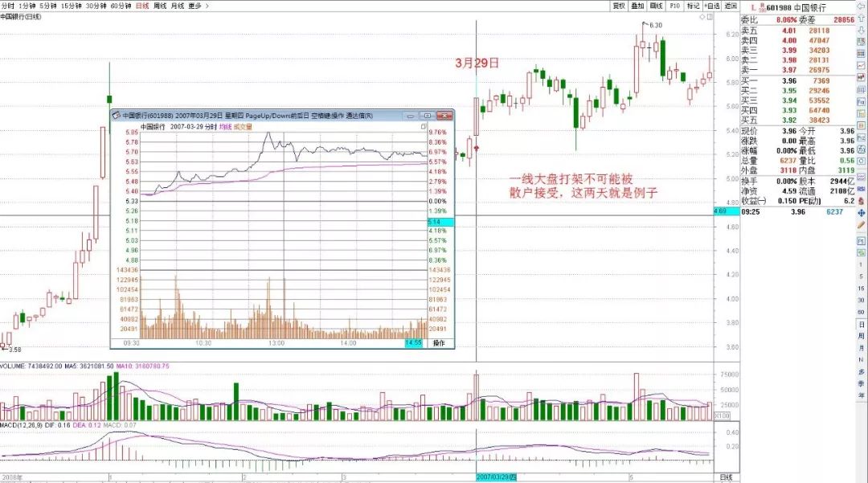Click the diamond icon at chart corner
This screenshot has width=868, height=483.
702,17
